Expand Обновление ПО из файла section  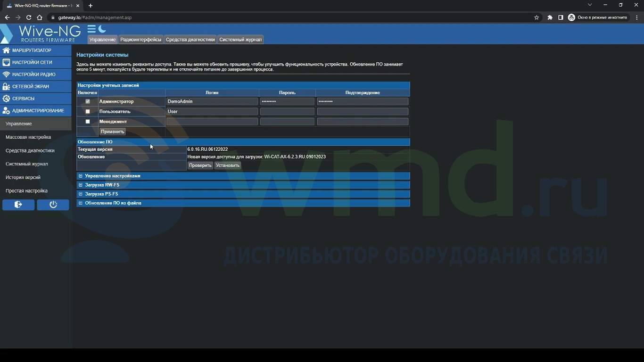(x=113, y=203)
